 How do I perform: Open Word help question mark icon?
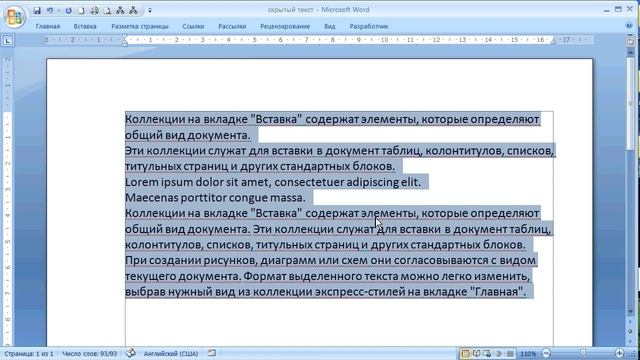629,26
